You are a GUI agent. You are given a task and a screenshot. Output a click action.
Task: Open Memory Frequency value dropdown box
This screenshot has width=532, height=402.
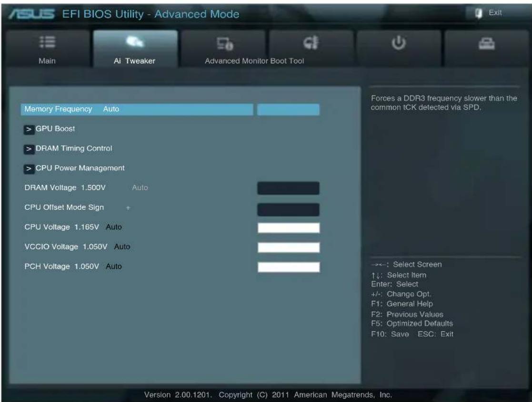288,109
